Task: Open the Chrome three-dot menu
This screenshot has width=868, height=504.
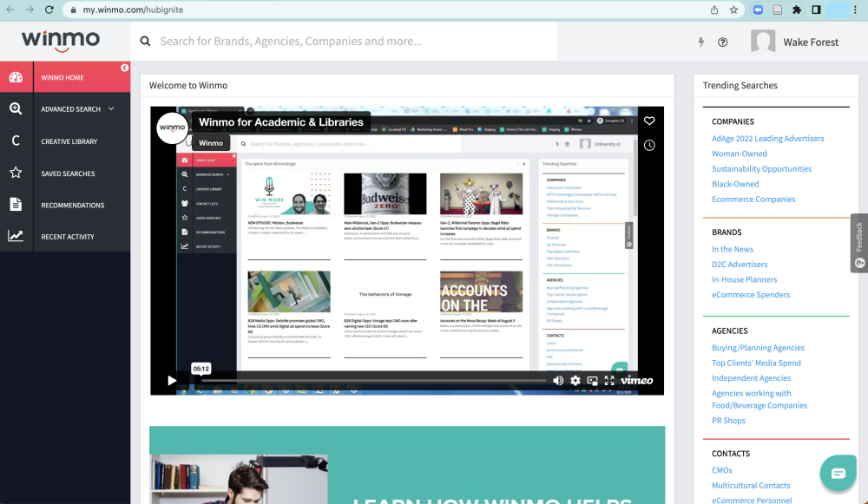Action: pos(855,10)
